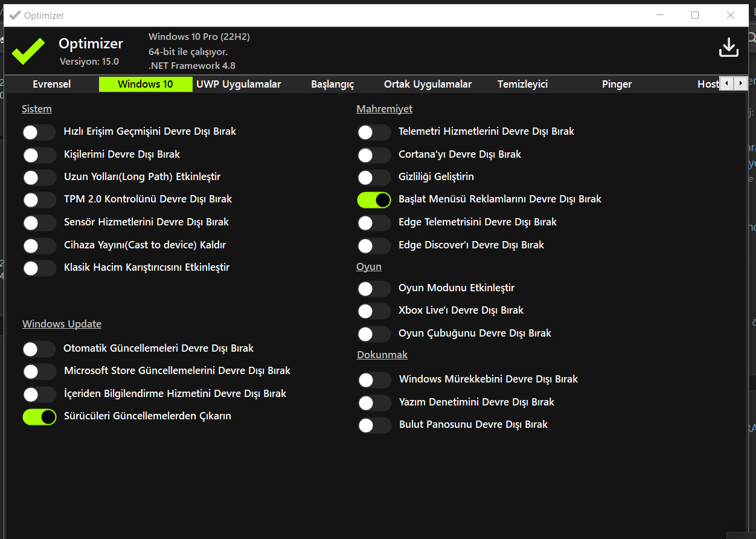Toggle Otomatik Güncellemeleri Devre Dışı Bırak
The image size is (756, 539).
(39, 349)
